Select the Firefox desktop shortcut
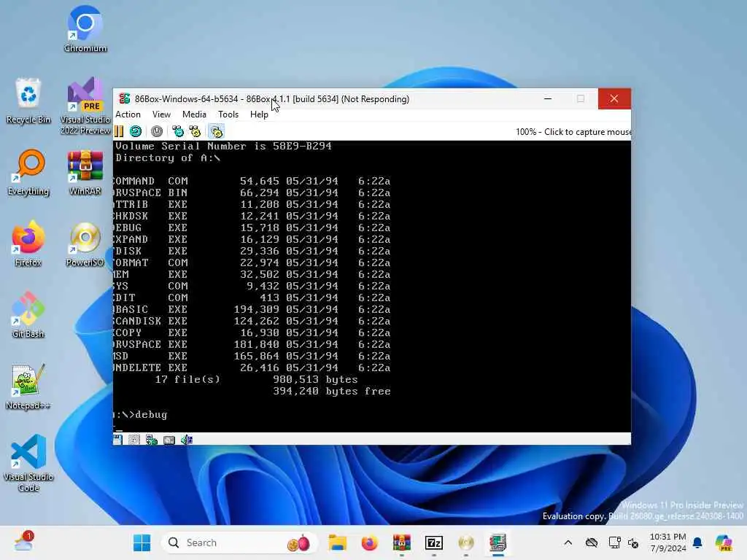This screenshot has width=747, height=560. click(28, 244)
